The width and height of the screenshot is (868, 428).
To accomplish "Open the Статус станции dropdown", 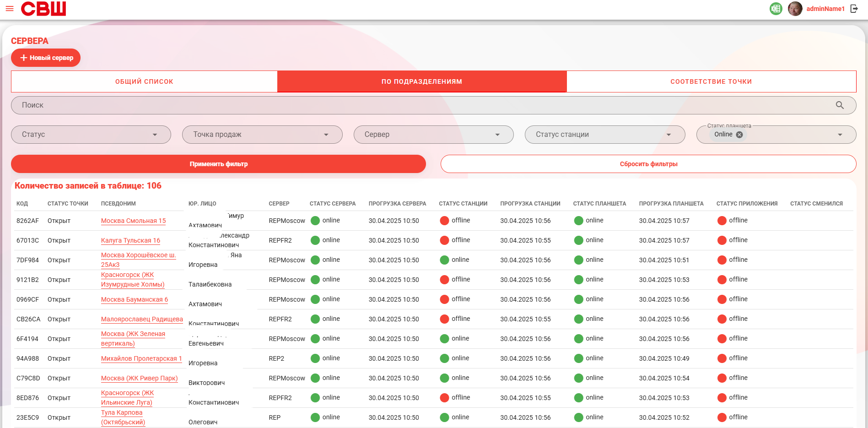I will click(605, 135).
